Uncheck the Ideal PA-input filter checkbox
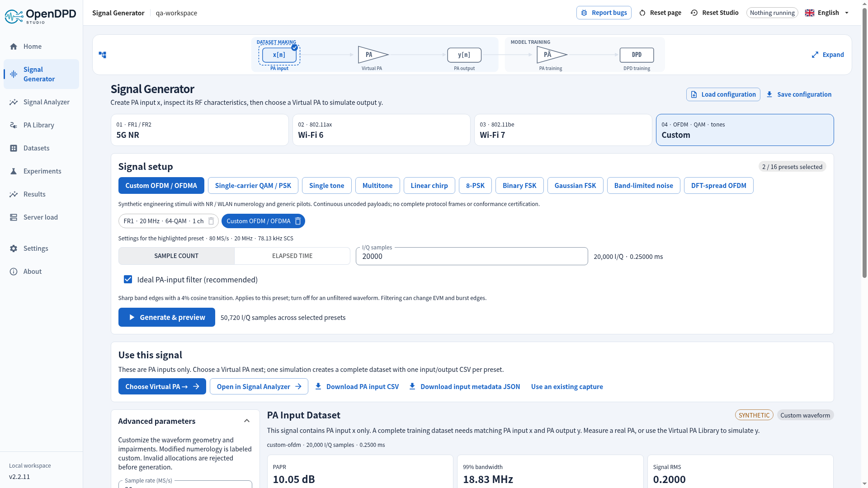The height and width of the screenshot is (488, 868). [128, 280]
